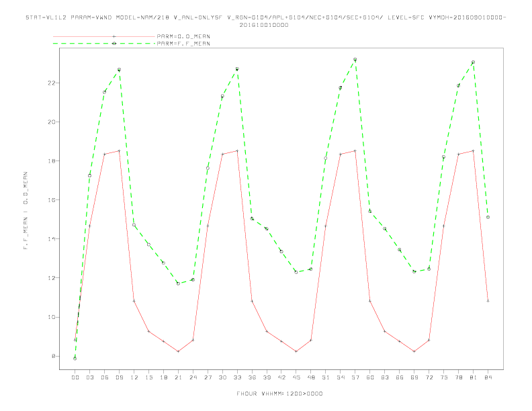Click the PARM=F.F_MEAN legend label
Image resolution: width=532 pixels, height=411 pixels.
183,44
